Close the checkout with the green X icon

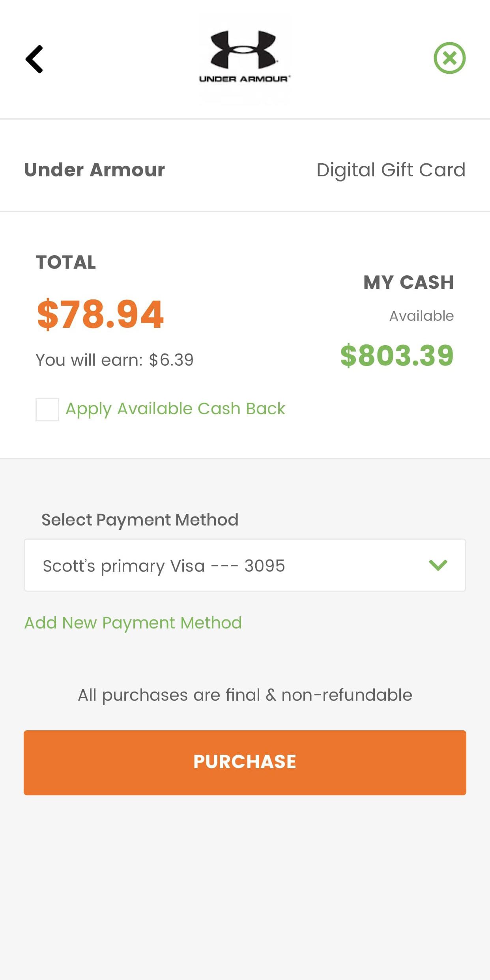[449, 58]
